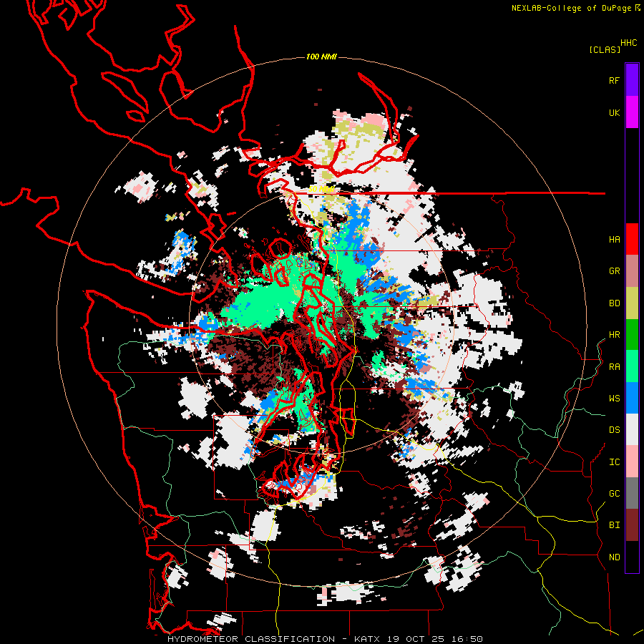Click the ND black legend color block
Viewport: 644px width, 644px height.
coord(632,557)
